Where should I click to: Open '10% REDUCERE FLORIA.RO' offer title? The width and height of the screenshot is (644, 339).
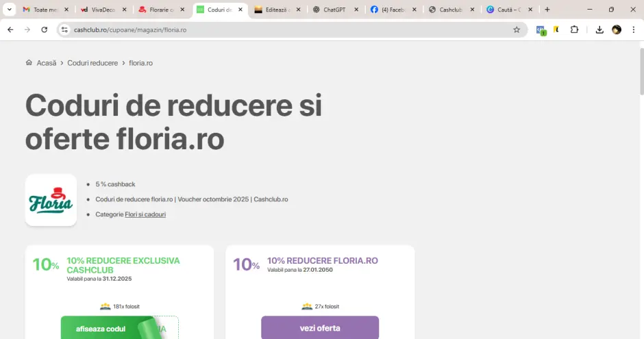(323, 261)
